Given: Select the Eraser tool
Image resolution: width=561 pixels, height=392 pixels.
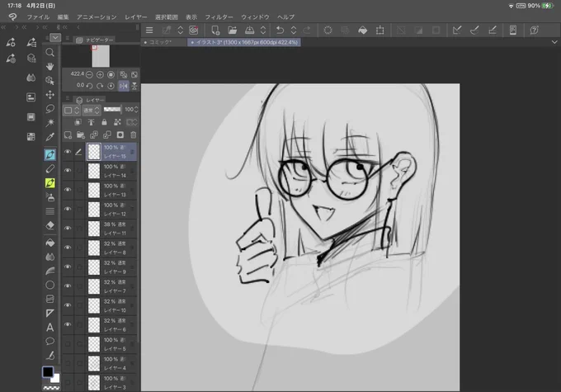Looking at the screenshot, I should [50, 225].
